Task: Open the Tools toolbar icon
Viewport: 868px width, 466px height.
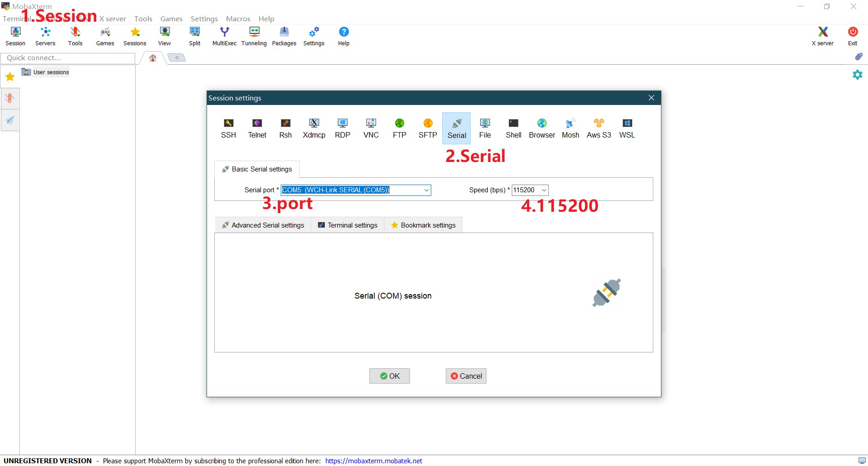Action: 75,36
